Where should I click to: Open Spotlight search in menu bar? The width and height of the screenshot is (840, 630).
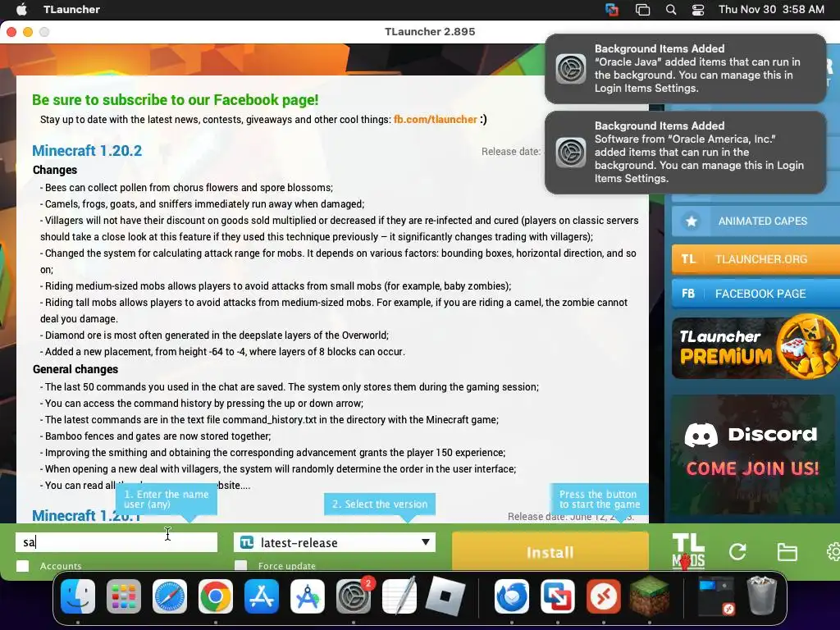coord(671,10)
